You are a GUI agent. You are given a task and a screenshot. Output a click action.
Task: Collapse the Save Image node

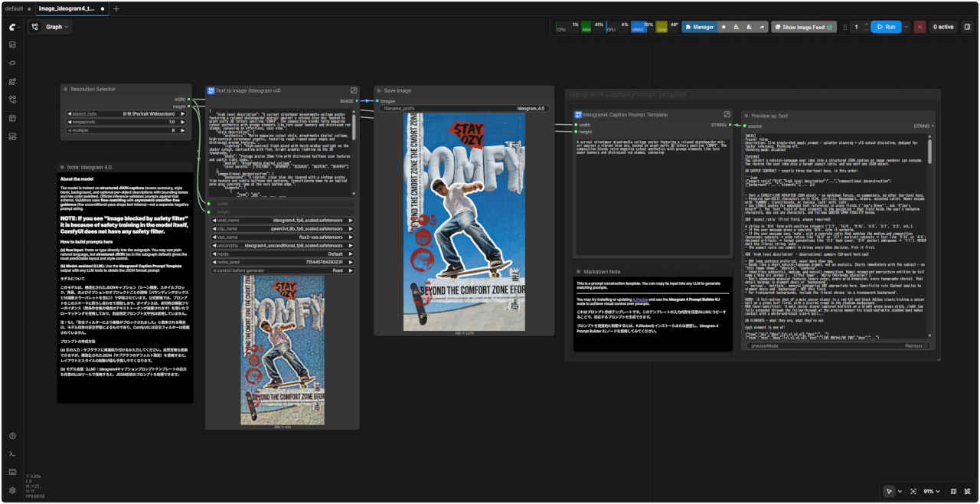click(378, 90)
